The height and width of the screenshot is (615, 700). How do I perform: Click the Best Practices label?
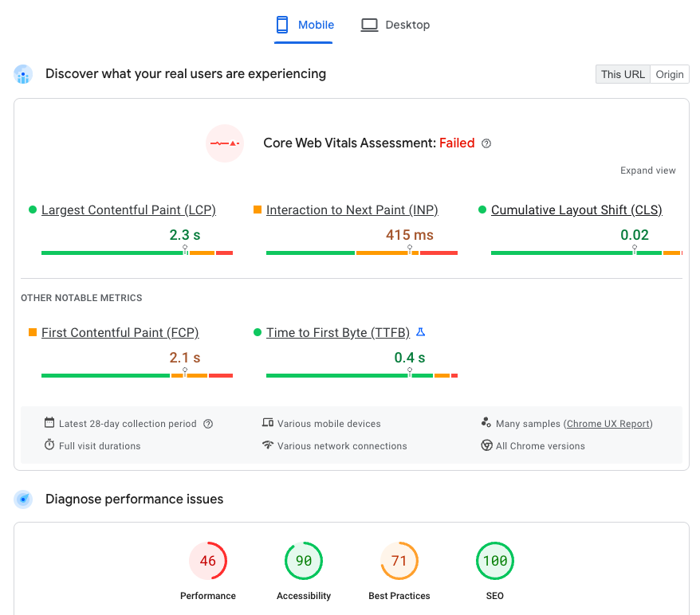pos(399,596)
